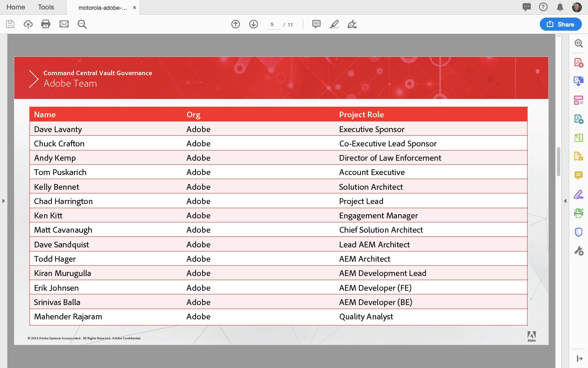Open Create PDF tool in sidebar

[x=579, y=62]
